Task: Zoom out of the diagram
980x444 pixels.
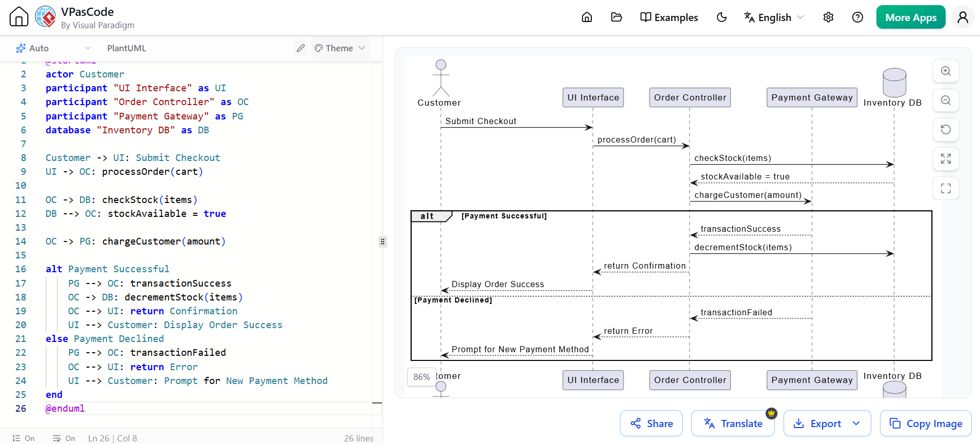Action: pos(946,100)
